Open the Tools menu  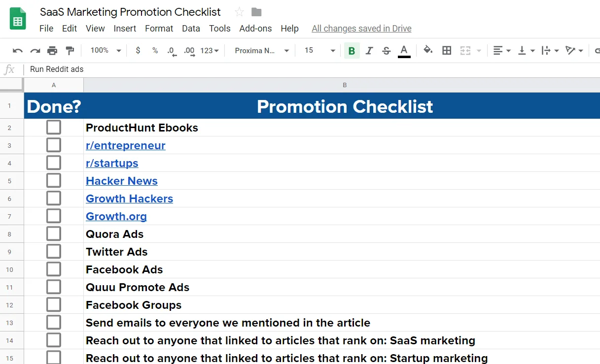tap(219, 29)
